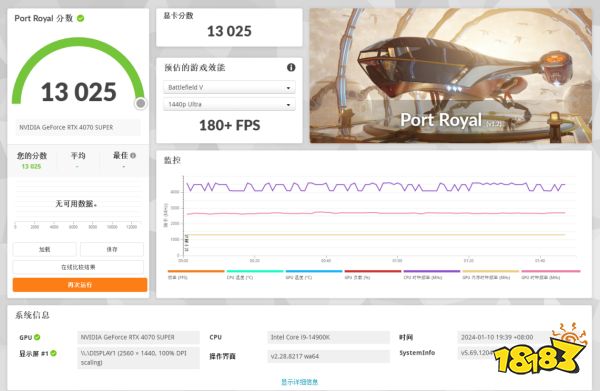Screen dimensions: 600x391
Task: Click the Intel Core i9-14900K CPU field
Action: pos(328,337)
